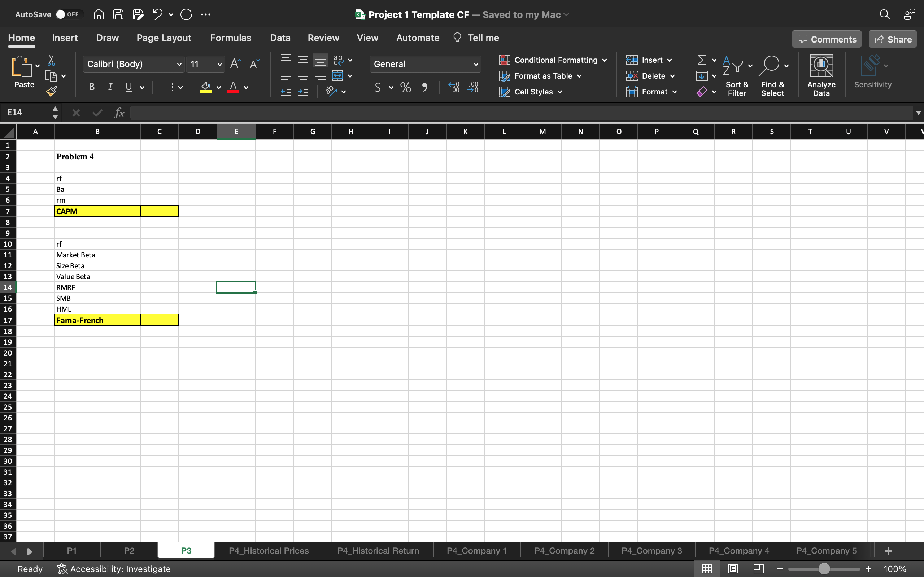The width and height of the screenshot is (924, 577).
Task: Click the AutoSum sigma icon
Action: (702, 60)
